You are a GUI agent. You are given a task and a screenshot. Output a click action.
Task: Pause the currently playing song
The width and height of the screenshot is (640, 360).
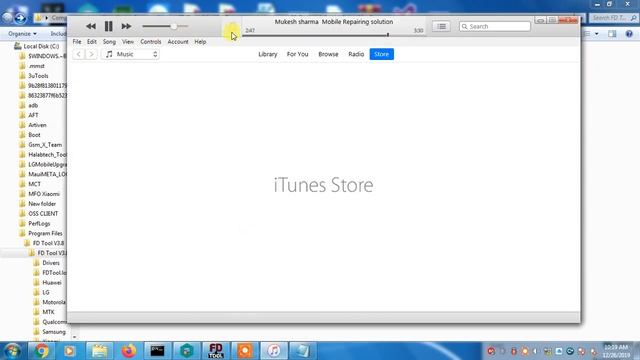pos(108,27)
